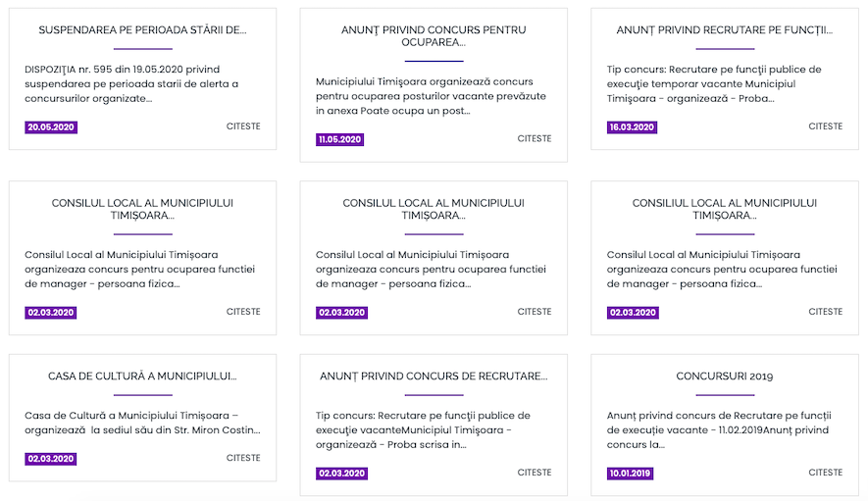The height and width of the screenshot is (501, 868).
Task: Click the "DISPOZIȚIA nr. 595" description text
Action: pyautogui.click(x=132, y=83)
